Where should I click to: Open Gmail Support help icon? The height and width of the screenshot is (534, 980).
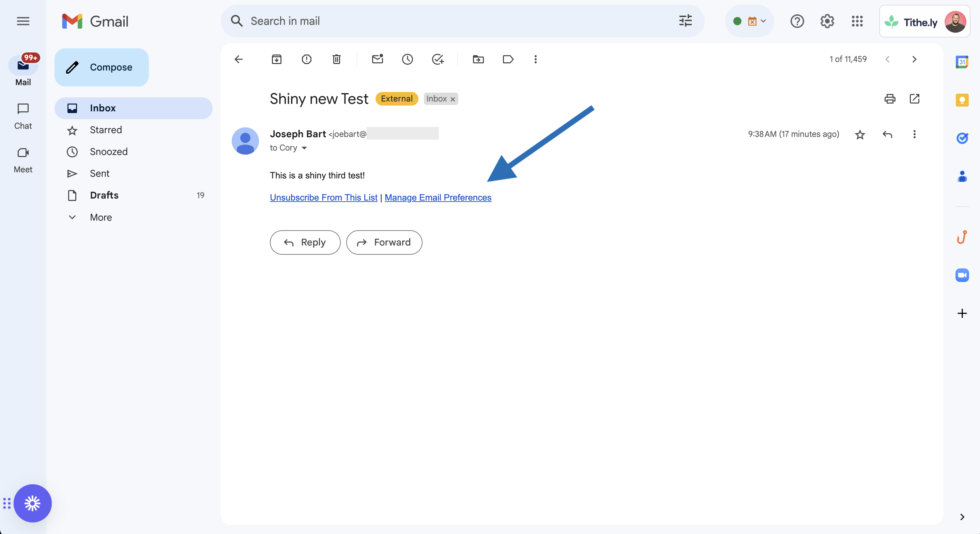797,21
